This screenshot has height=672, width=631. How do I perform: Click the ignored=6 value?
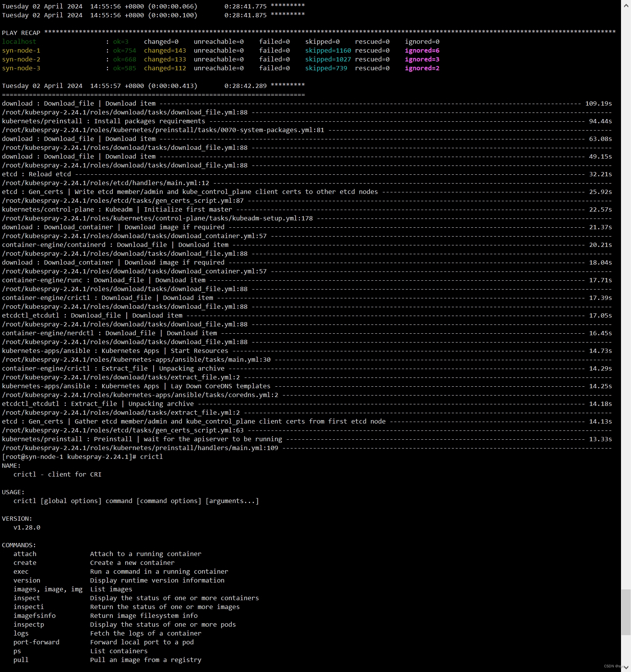tap(422, 50)
